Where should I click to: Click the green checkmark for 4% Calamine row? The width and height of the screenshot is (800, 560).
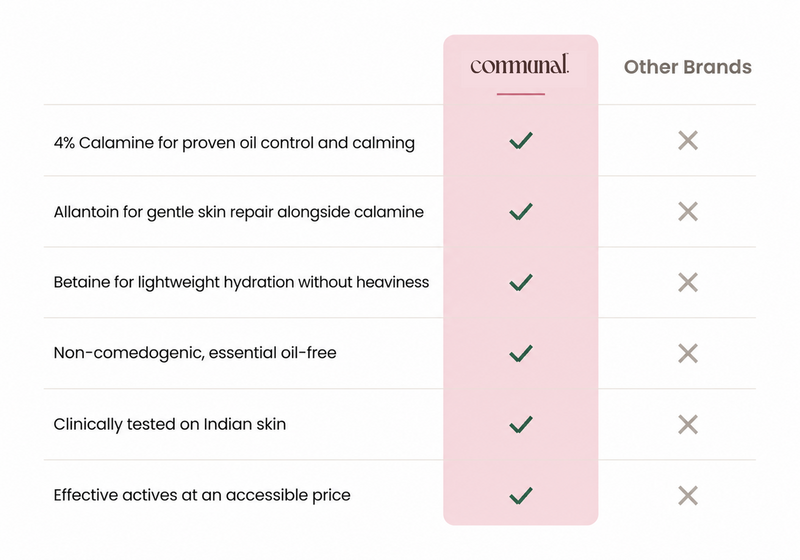(x=521, y=140)
